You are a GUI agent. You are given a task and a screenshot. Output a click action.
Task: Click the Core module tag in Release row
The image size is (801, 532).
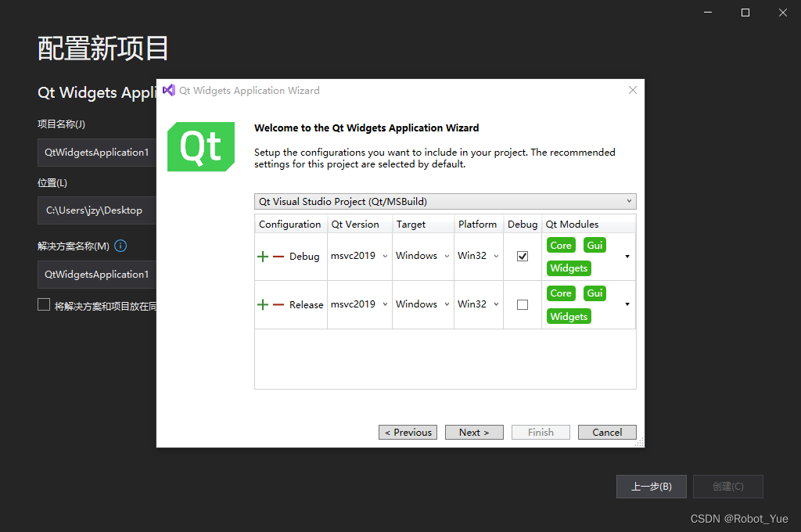point(561,293)
